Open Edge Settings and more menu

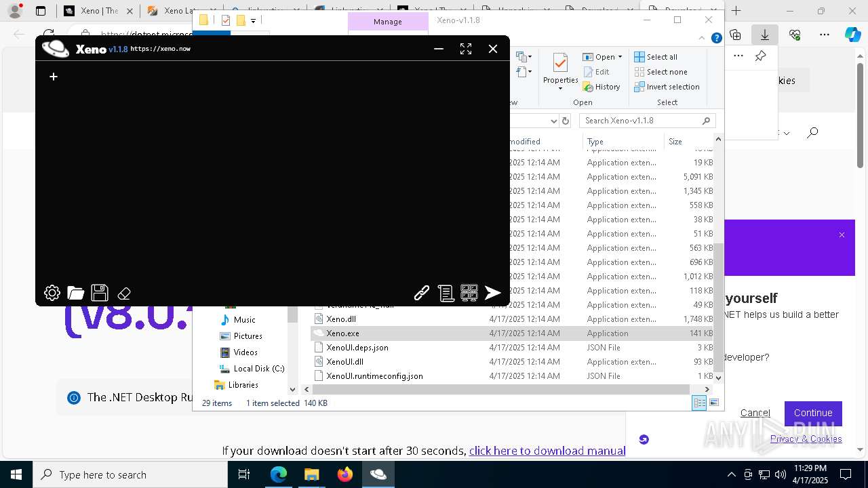825,35
